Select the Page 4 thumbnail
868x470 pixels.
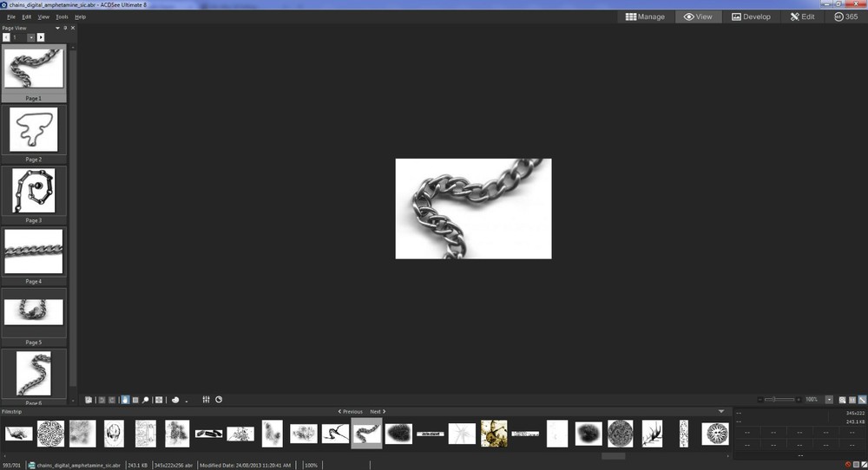point(34,256)
